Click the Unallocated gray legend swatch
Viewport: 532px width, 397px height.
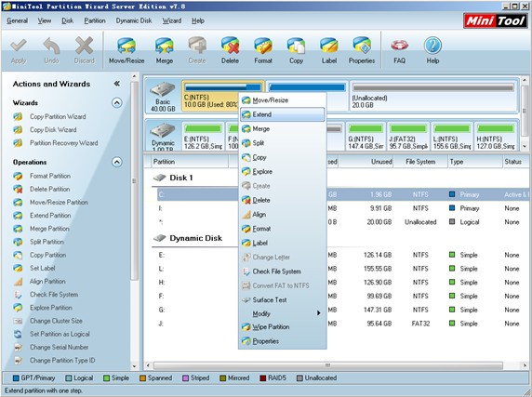[x=299, y=378]
